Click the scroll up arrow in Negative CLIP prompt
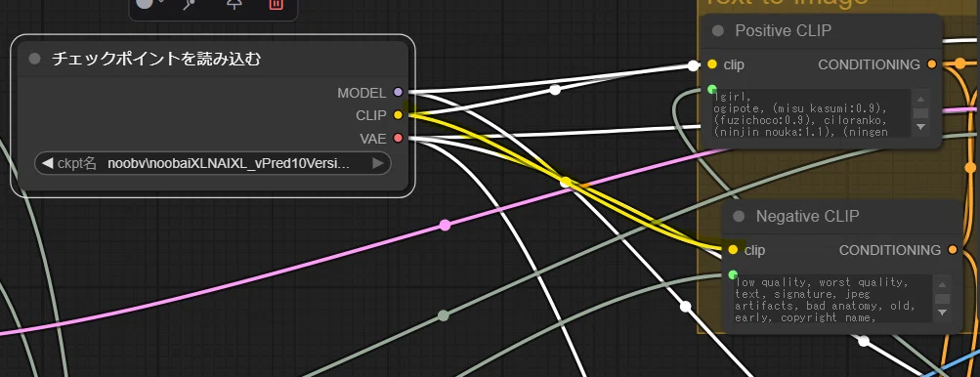The height and width of the screenshot is (377, 980). (x=942, y=285)
